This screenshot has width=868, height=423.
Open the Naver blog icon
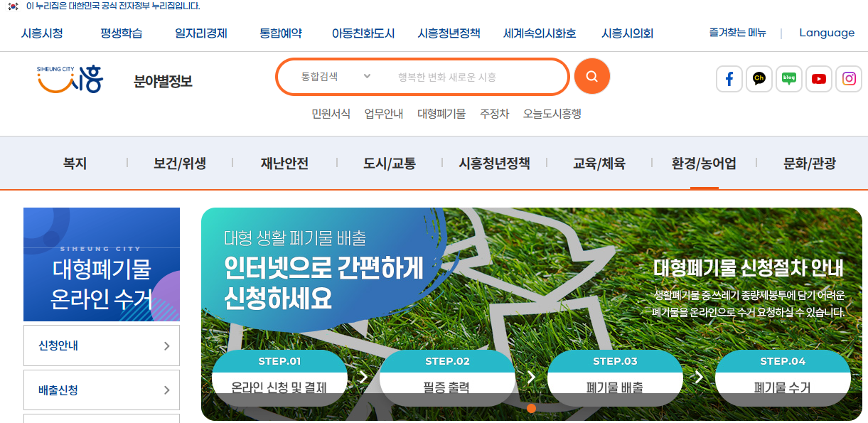[x=788, y=79]
